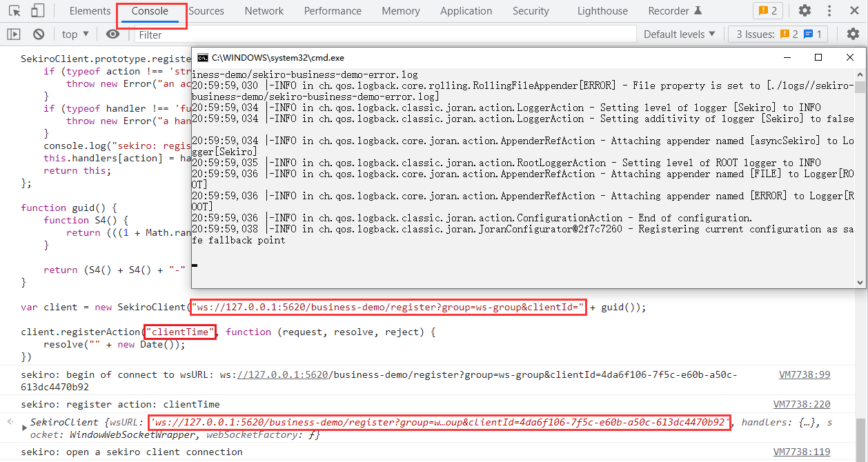Open the 3 Issues button

click(778, 34)
